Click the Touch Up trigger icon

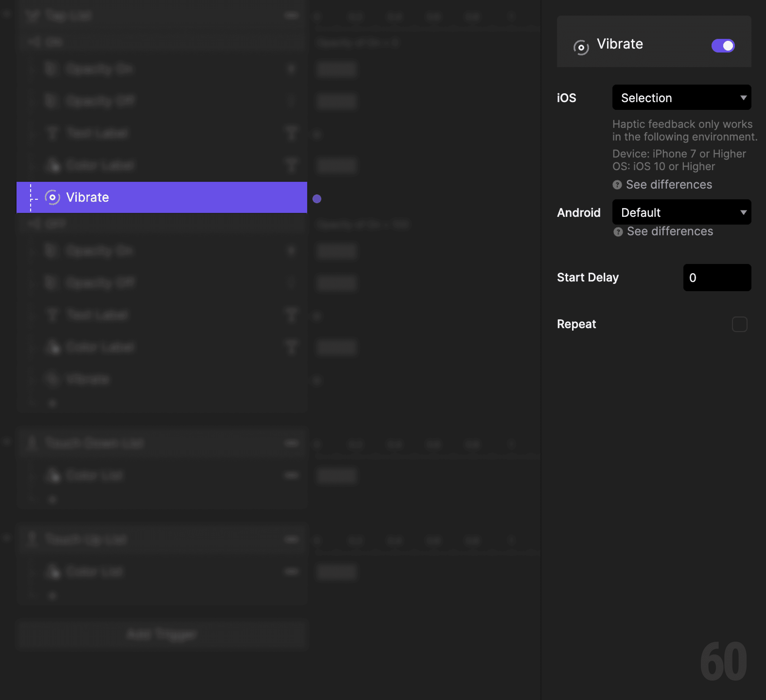(x=32, y=539)
